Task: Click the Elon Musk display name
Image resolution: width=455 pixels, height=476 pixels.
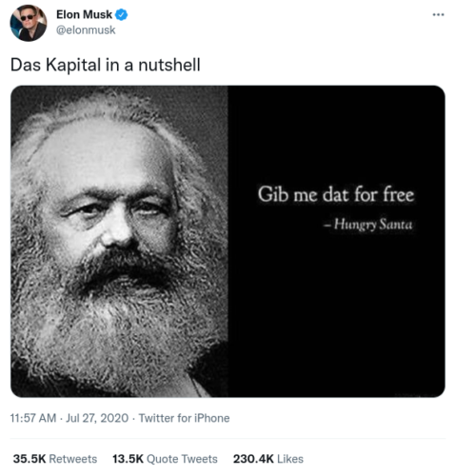Action: click(x=84, y=14)
